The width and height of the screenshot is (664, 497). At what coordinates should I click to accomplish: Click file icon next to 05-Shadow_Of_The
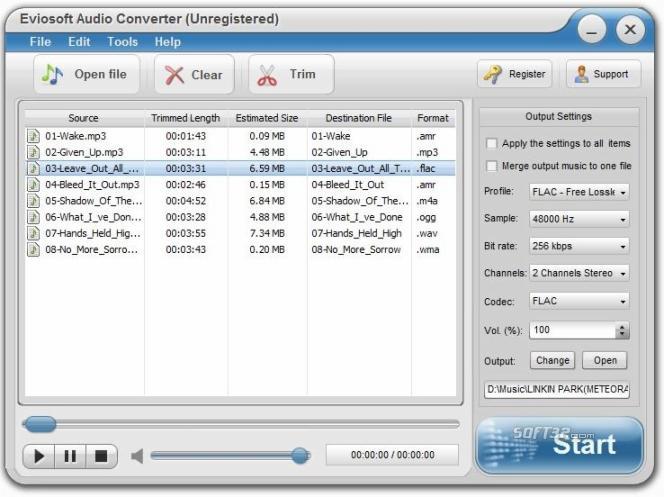(x=33, y=201)
